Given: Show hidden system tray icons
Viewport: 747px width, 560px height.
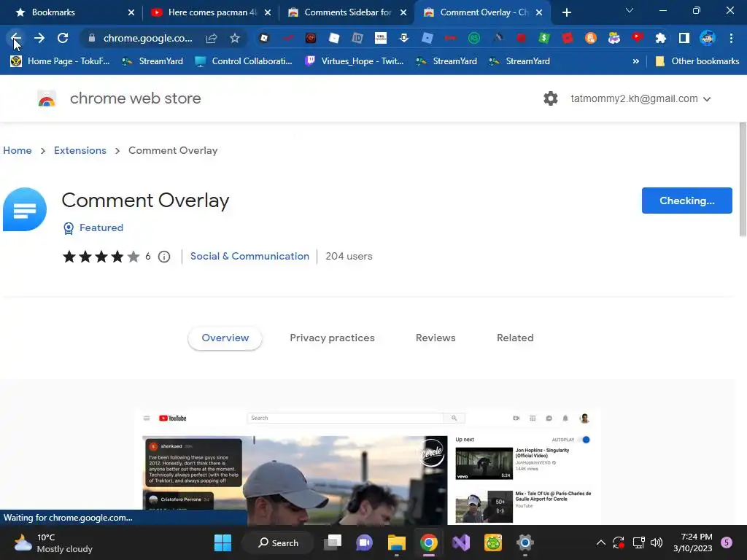Looking at the screenshot, I should pyautogui.click(x=601, y=542).
